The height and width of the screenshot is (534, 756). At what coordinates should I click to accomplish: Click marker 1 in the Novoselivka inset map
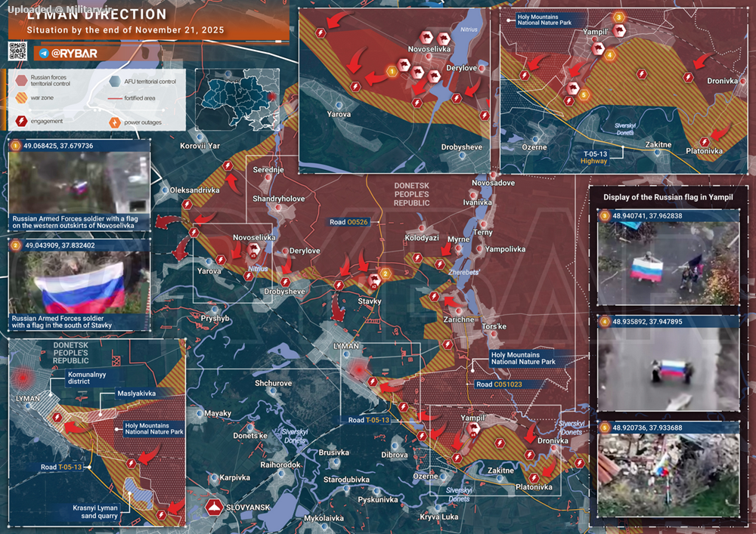392,71
